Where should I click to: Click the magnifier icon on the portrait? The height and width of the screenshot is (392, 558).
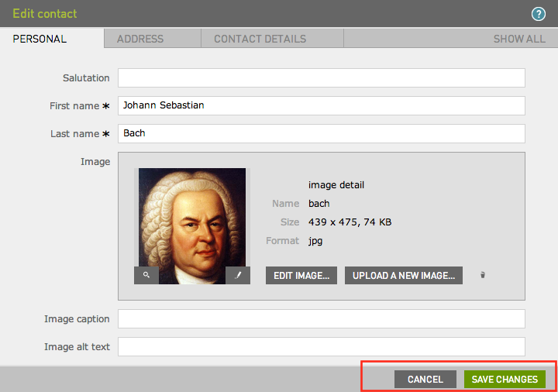146,275
